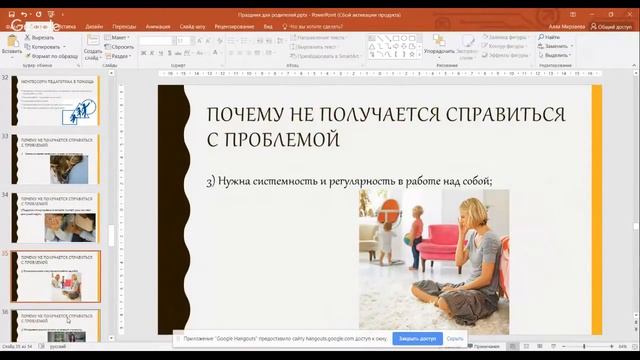Open the Анимация ribbon tab
The width and height of the screenshot is (640, 360).
(158, 27)
